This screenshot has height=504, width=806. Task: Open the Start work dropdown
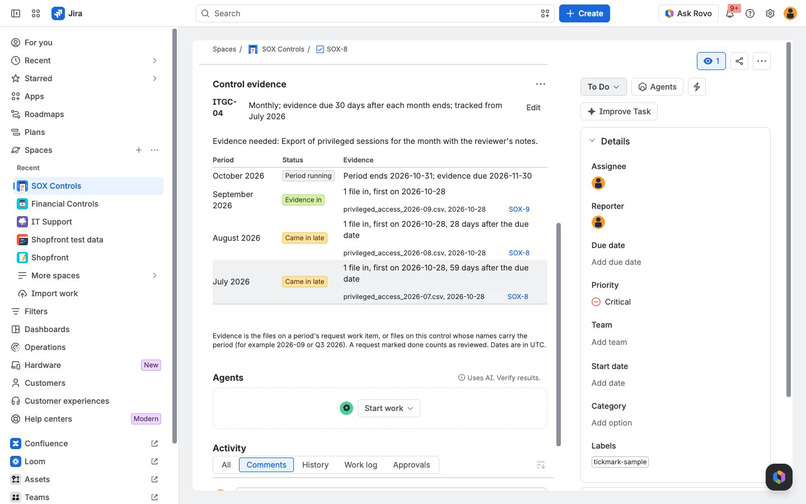389,408
